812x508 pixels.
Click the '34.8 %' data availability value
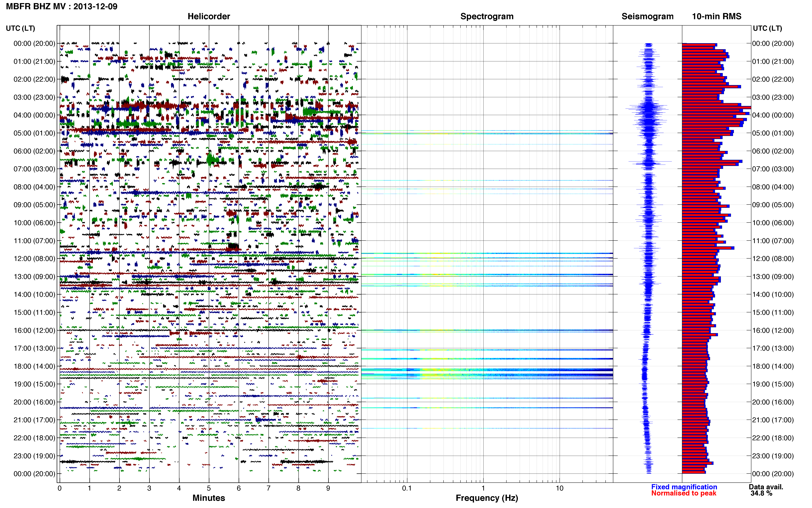(761, 493)
